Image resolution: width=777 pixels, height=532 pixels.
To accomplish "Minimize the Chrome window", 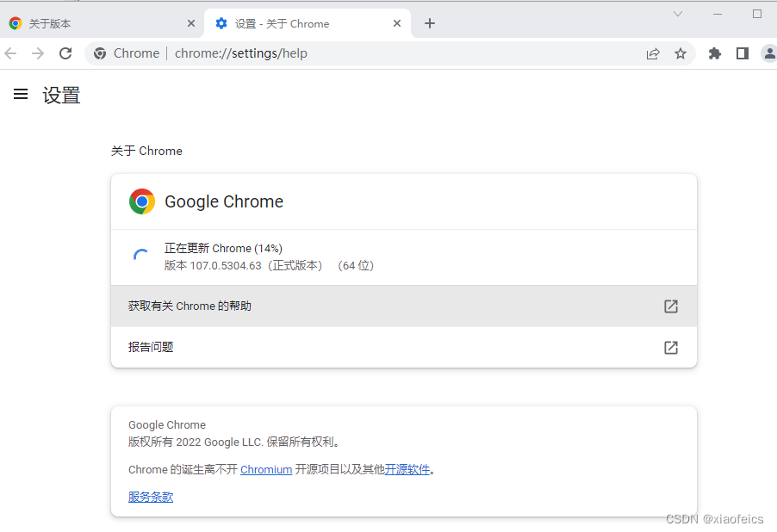I will pos(717,14).
